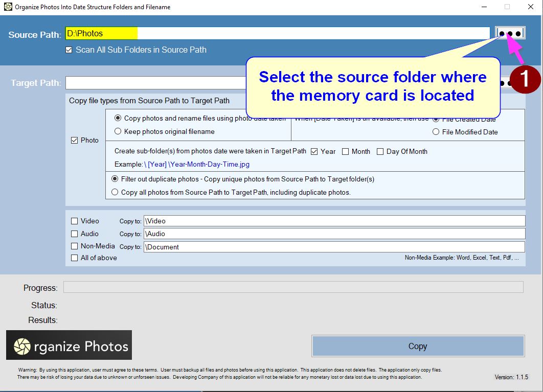Screen dimensions: 543x392
Task: Enable the Video file type checkbox
Action: point(75,221)
